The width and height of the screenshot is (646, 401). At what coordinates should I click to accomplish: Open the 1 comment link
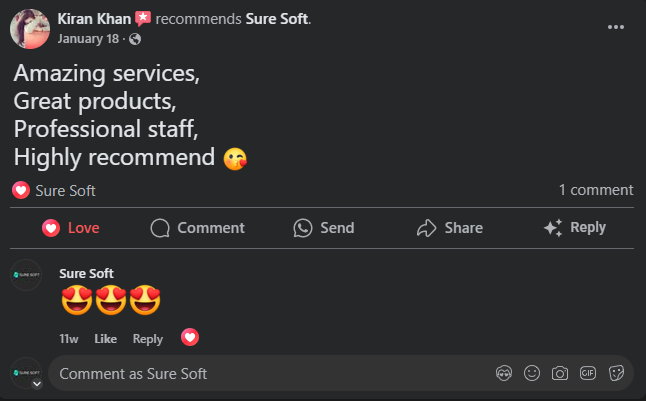point(595,190)
